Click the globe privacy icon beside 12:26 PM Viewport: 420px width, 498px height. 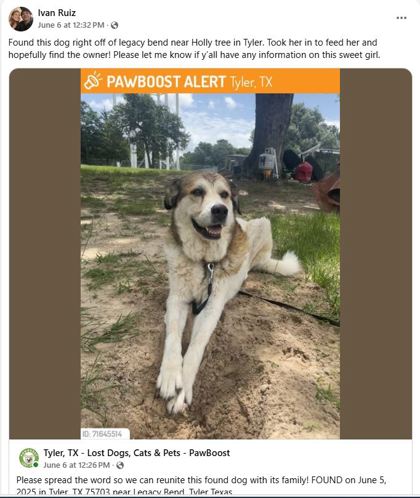[x=120, y=465]
